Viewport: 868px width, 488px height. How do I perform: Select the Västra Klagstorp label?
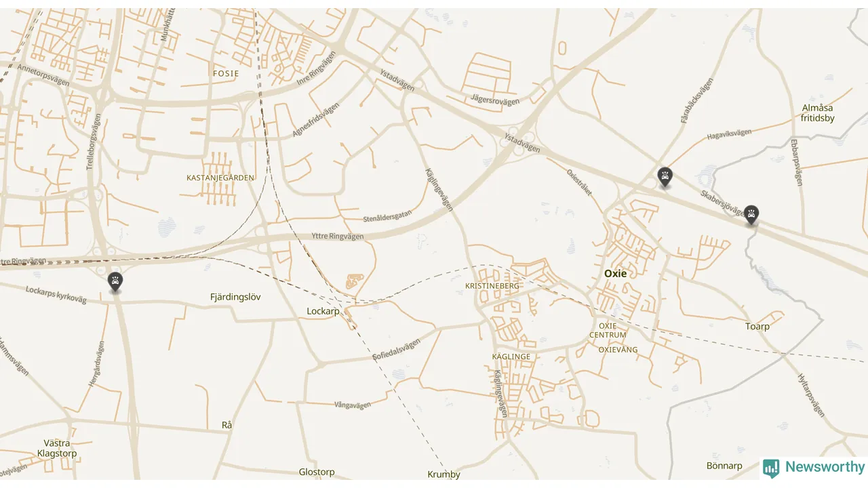[x=57, y=448]
